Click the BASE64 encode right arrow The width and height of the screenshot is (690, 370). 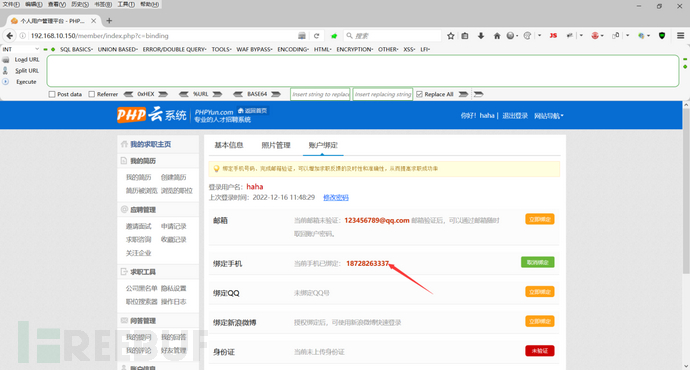tap(276, 94)
